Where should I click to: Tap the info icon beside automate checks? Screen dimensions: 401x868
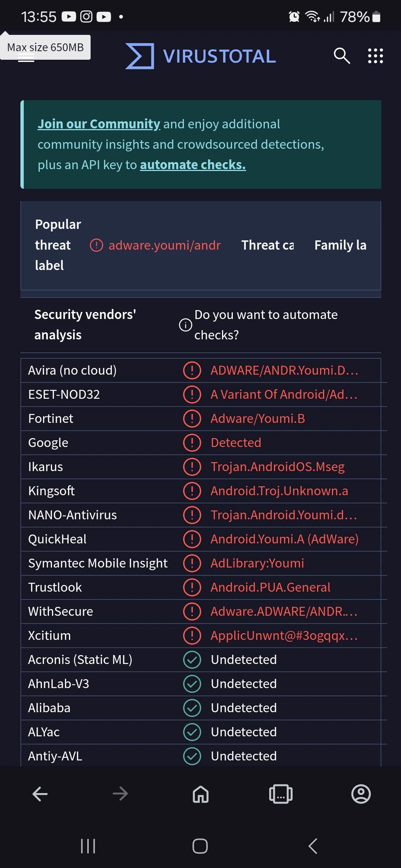[x=186, y=325]
